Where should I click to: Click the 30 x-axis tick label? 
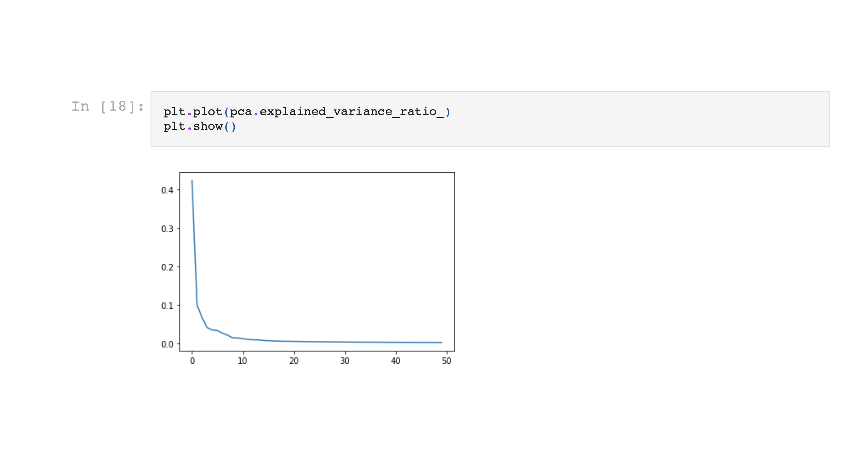tap(345, 361)
